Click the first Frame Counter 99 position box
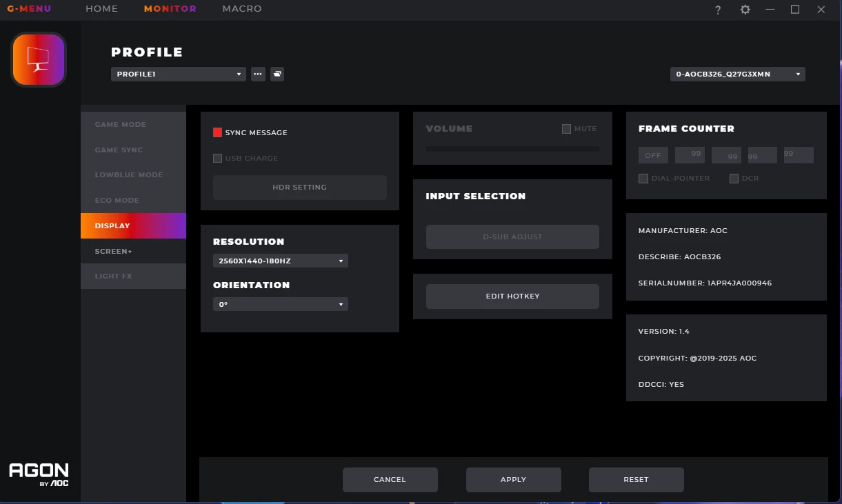Viewport: 842px width, 504px height. [690, 155]
